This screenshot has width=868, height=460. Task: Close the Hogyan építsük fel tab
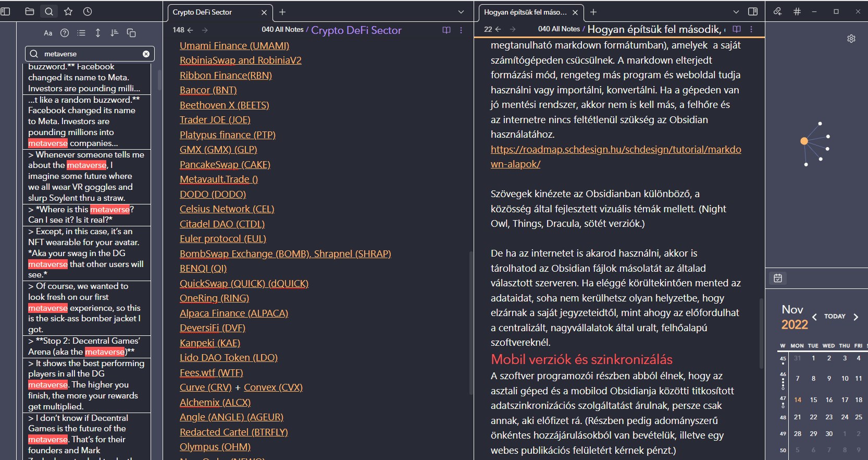[x=575, y=12]
